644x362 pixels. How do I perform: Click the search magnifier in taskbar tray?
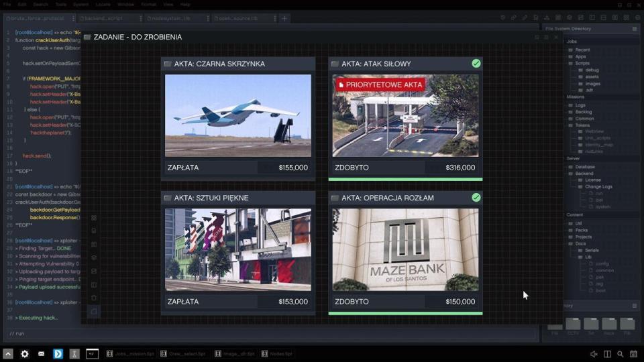click(x=620, y=354)
